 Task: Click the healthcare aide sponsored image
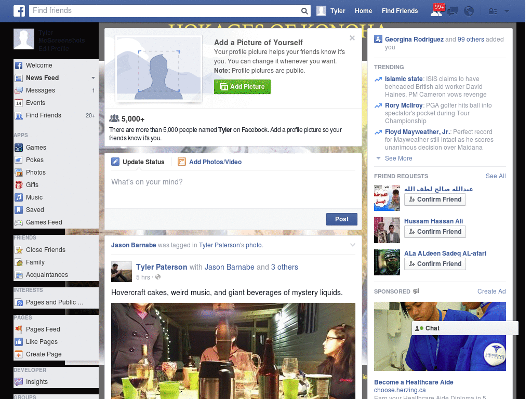[440, 337]
